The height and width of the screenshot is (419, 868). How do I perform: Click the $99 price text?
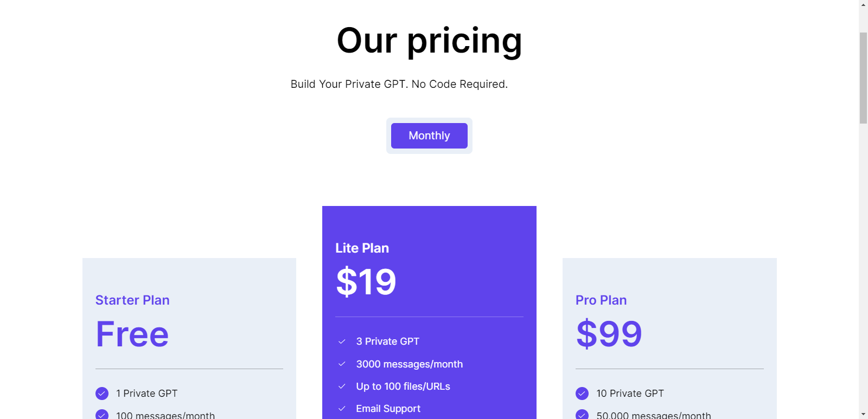point(609,334)
